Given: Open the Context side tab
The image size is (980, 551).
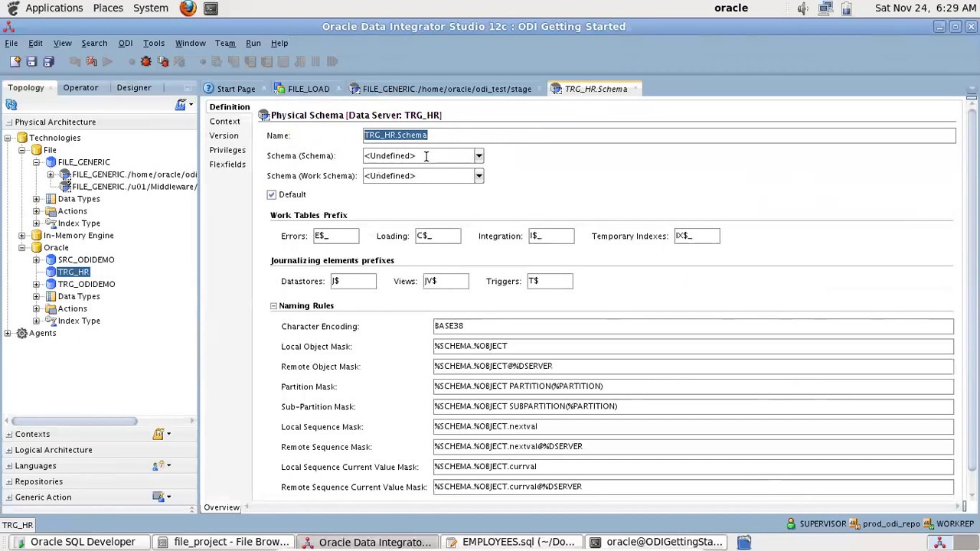Looking at the screenshot, I should 224,122.
